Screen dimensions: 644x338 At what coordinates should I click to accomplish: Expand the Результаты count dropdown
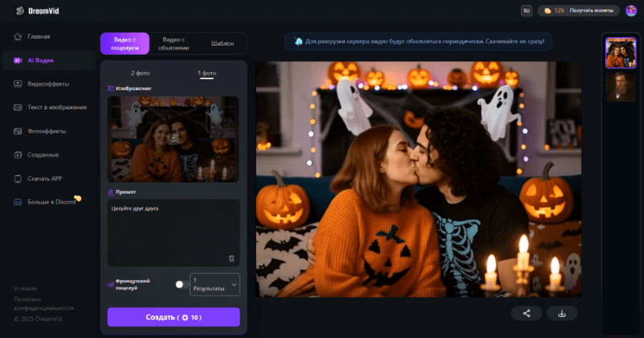[x=215, y=284]
